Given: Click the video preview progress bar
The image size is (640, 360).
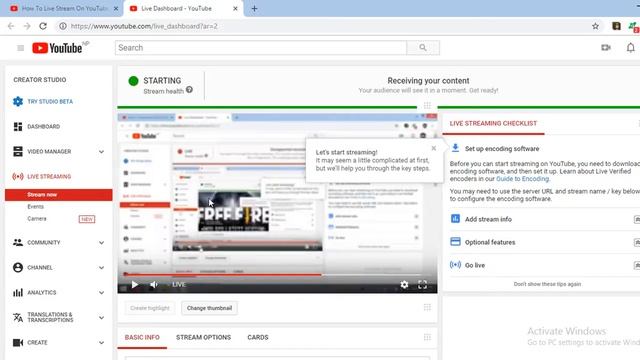Looking at the screenshot, I should (278, 275).
